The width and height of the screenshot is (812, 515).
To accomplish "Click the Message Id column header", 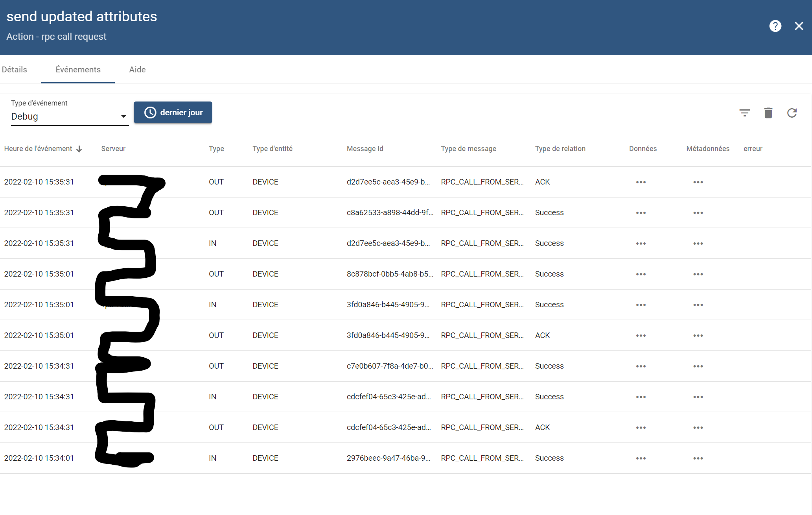I will [365, 149].
